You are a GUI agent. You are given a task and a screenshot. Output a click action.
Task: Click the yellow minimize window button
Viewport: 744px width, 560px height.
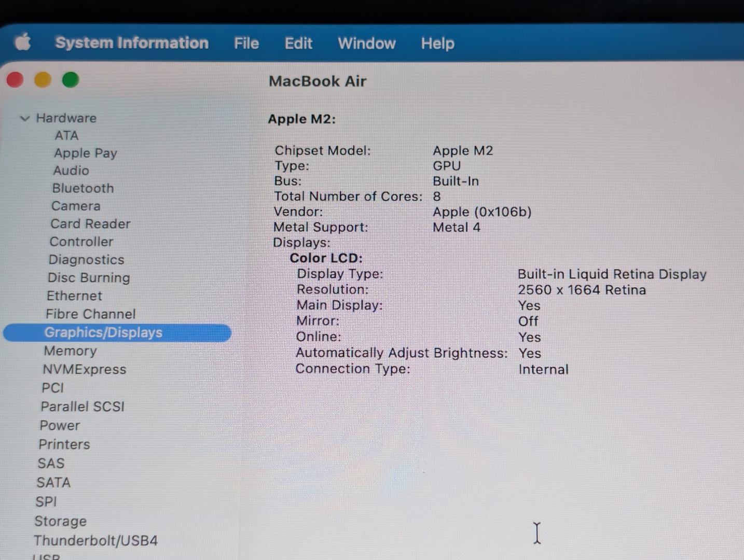point(43,80)
